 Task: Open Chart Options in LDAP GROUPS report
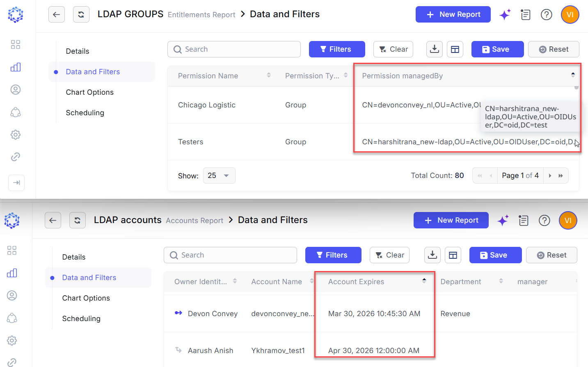[x=90, y=92]
